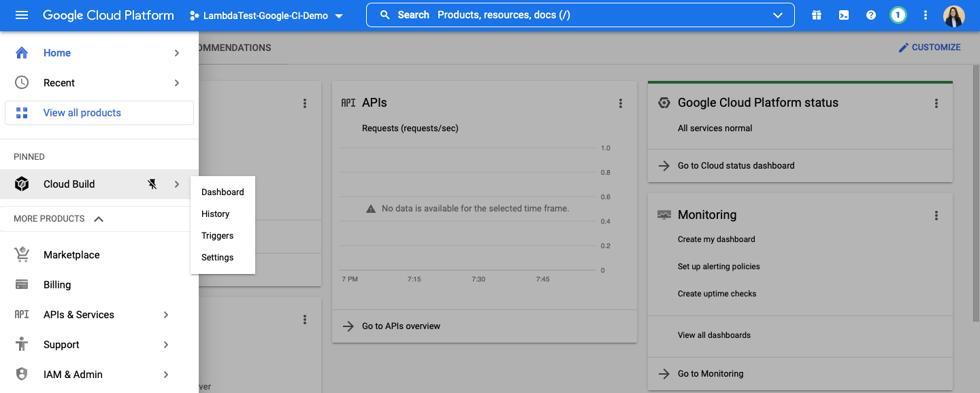Select Triggers in the Cloud Build submenu
This screenshot has height=393, width=980.
pyautogui.click(x=217, y=235)
